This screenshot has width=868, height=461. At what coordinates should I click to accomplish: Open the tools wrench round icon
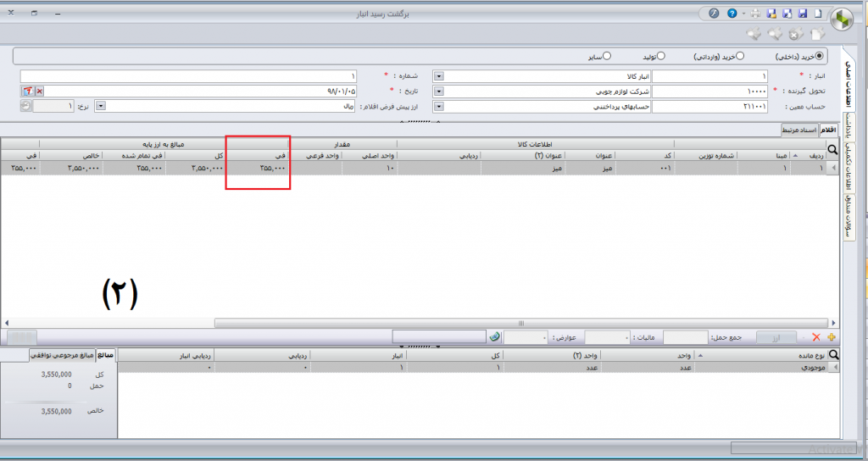(x=714, y=14)
